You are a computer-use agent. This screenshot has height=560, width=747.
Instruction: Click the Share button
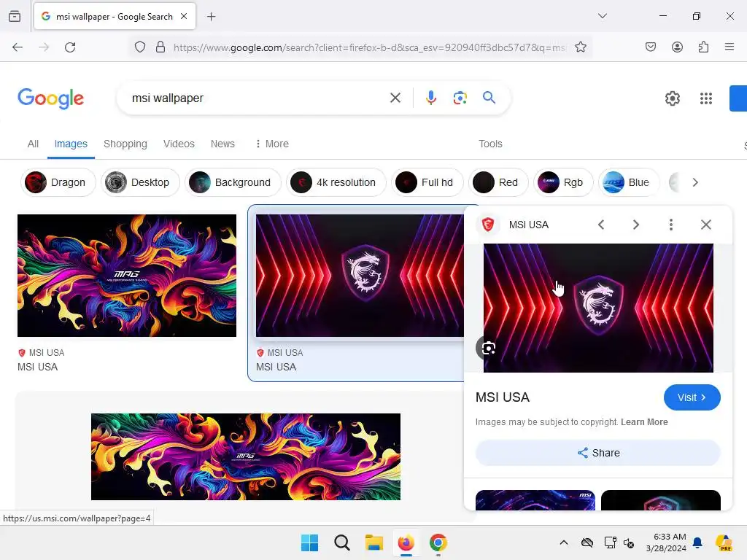(x=598, y=453)
